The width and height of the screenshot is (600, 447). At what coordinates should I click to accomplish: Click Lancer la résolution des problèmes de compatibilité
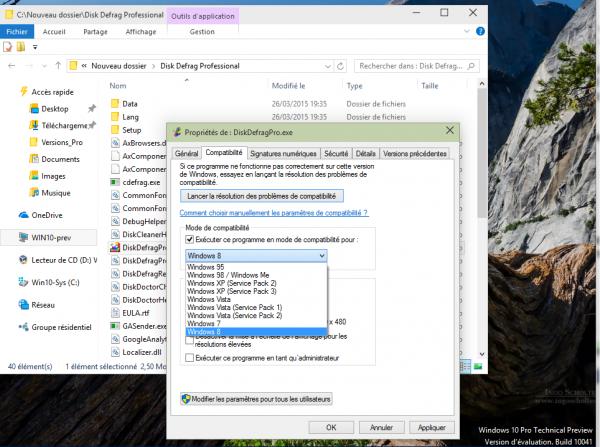tap(262, 196)
